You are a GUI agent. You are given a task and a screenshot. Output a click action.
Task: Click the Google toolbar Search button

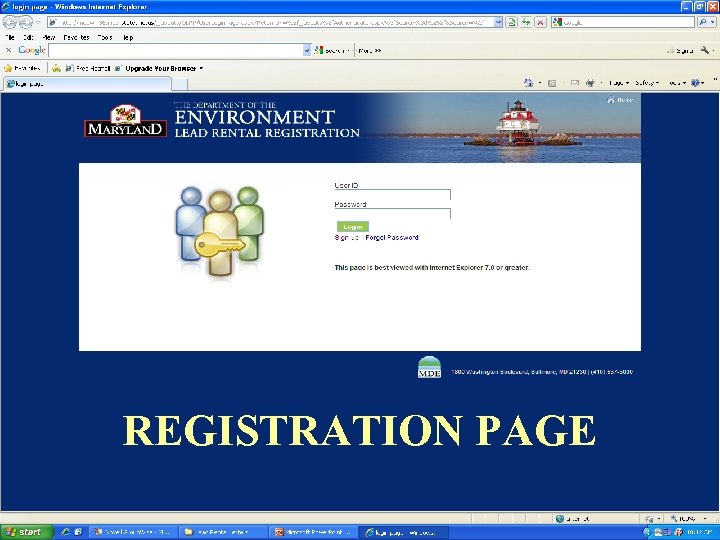click(x=332, y=51)
